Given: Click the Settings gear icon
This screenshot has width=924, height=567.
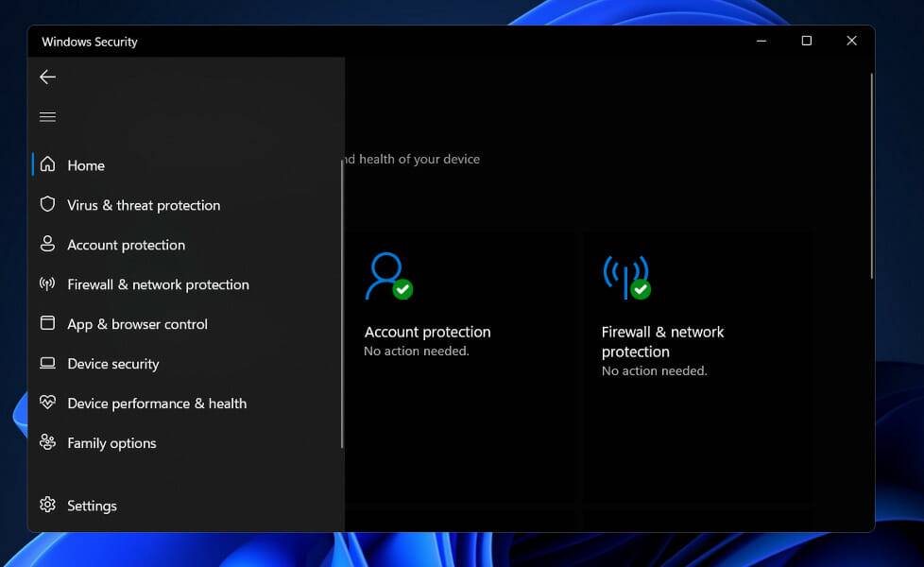Looking at the screenshot, I should [48, 506].
